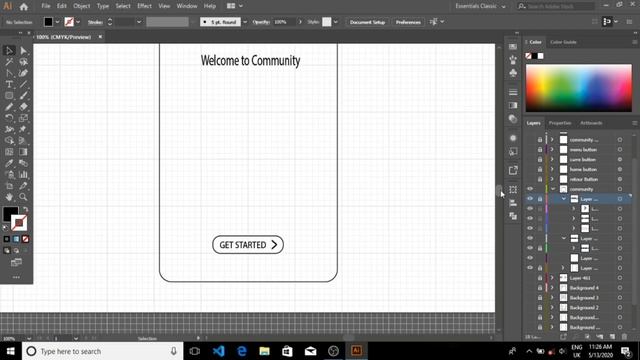Open Visual Studio Code from the taskbar
The image size is (640, 360).
click(218, 351)
